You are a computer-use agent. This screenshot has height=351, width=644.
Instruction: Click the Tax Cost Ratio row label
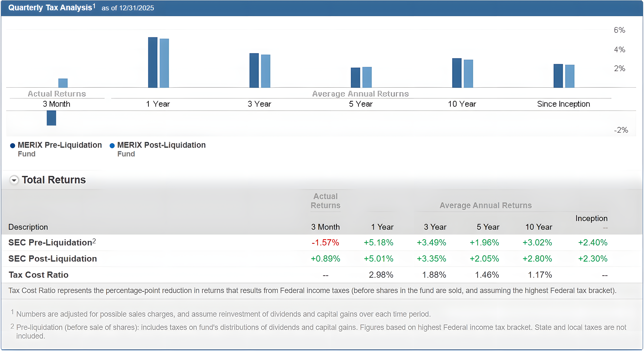[x=38, y=275]
